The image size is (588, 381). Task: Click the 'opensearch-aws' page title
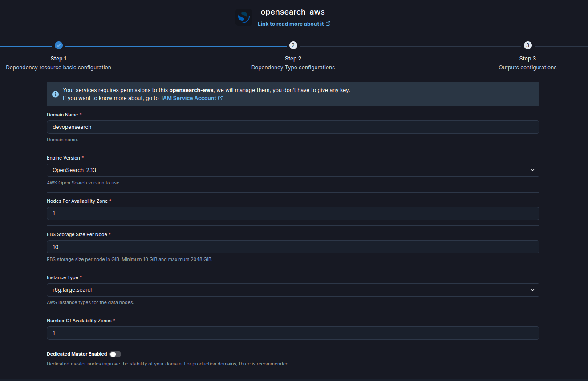pyautogui.click(x=293, y=12)
